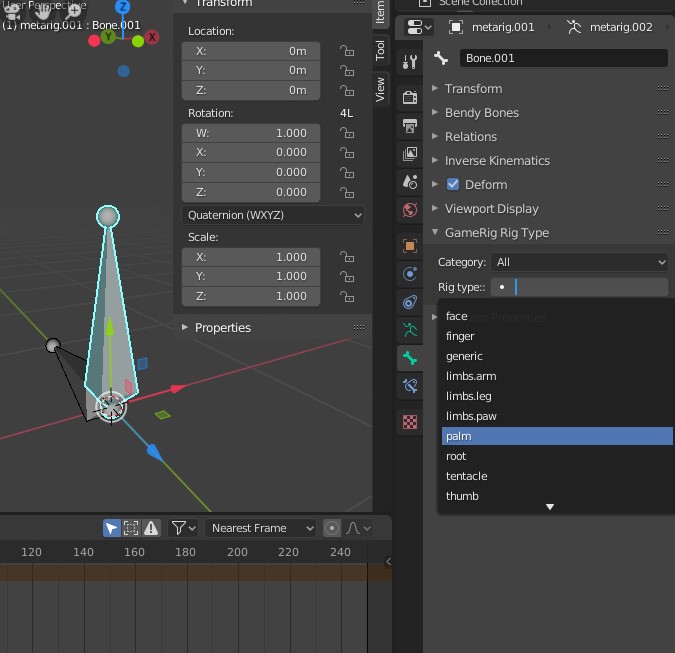
Task: Choose palm from rig type list
Action: click(557, 436)
